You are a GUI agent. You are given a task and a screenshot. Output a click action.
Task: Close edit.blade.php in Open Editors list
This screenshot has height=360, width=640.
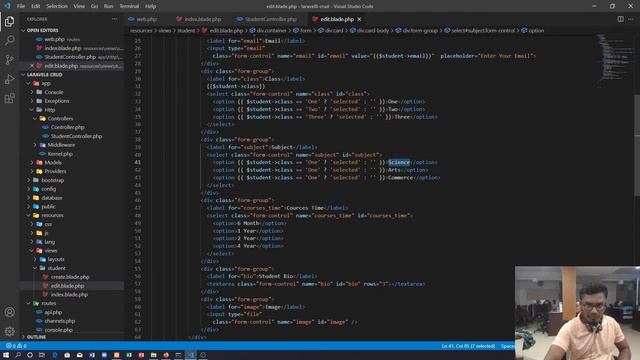[x=32, y=66]
